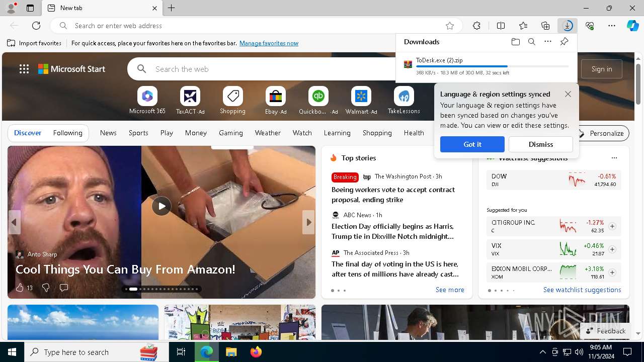Open Collections icon in toolbar
This screenshot has height=362, width=644.
545,26
